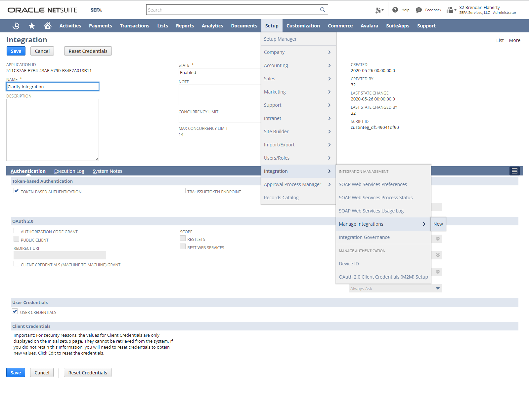
Task: Open SOAP Web Services Usage Log
Action: pyautogui.click(x=383, y=211)
